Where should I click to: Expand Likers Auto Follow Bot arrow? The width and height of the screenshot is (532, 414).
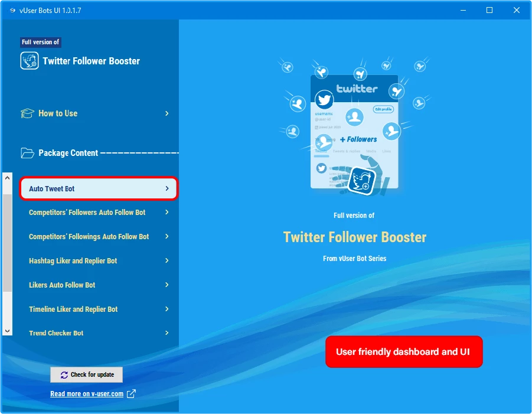click(167, 285)
